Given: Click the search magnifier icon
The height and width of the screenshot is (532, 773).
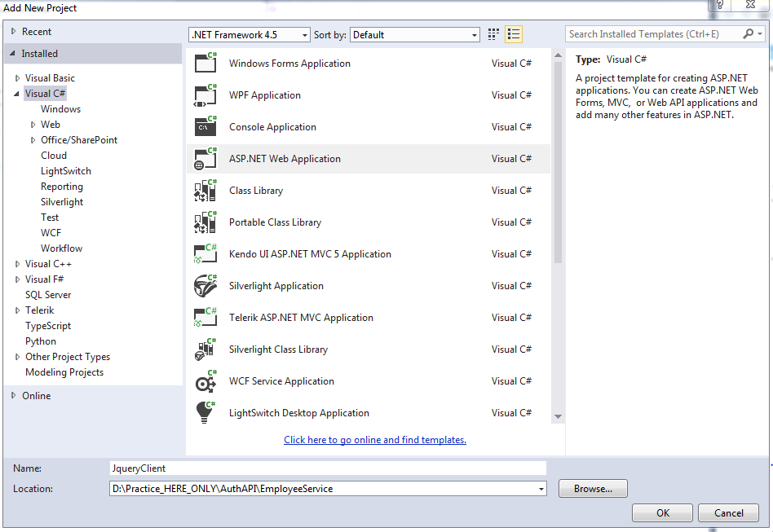Looking at the screenshot, I should (749, 33).
